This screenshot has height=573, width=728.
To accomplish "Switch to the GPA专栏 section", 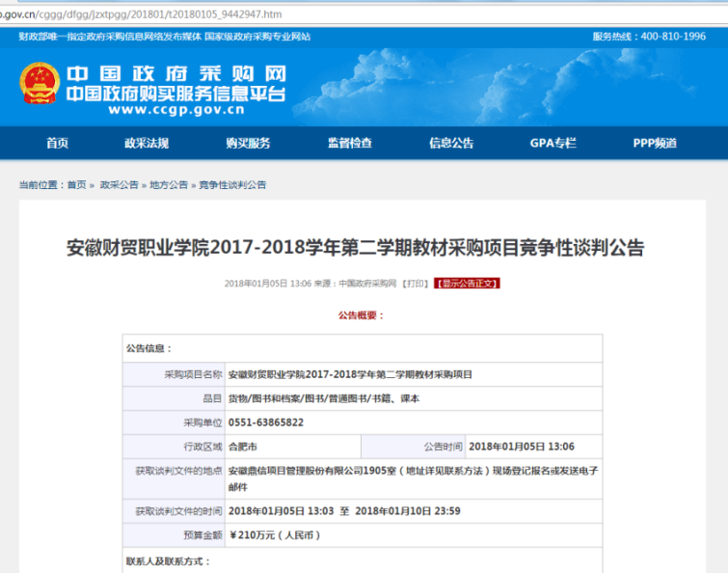I will coord(553,143).
